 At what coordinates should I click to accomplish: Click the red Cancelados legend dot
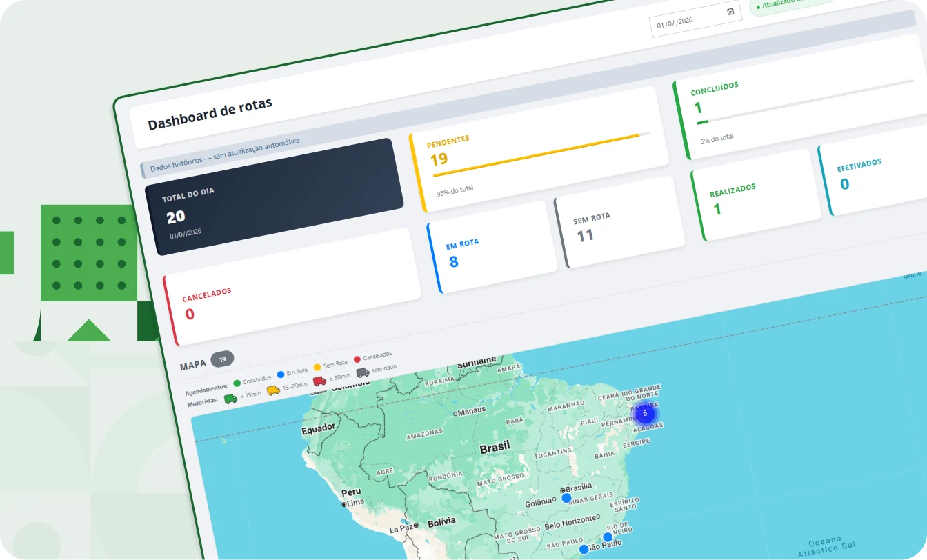(357, 359)
